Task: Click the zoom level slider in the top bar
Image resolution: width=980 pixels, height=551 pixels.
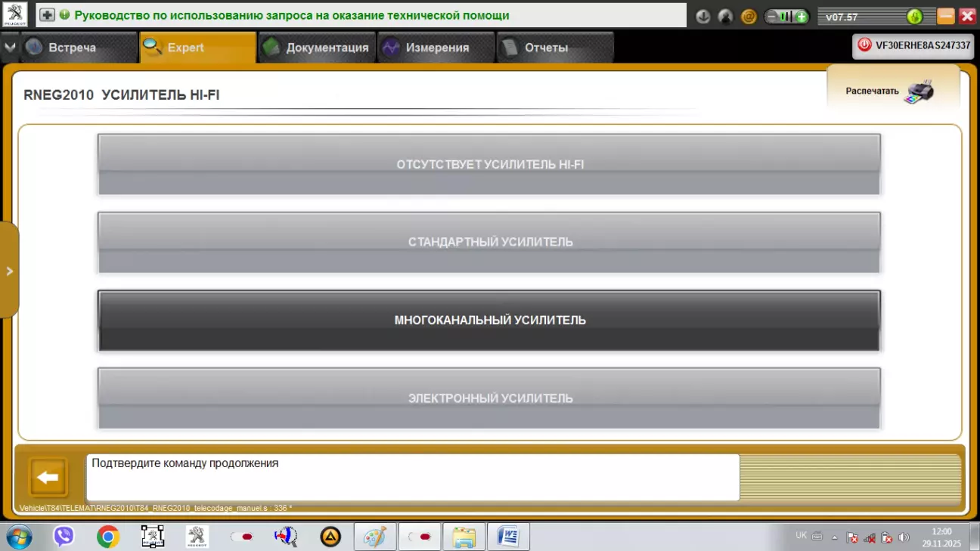Action: (786, 16)
